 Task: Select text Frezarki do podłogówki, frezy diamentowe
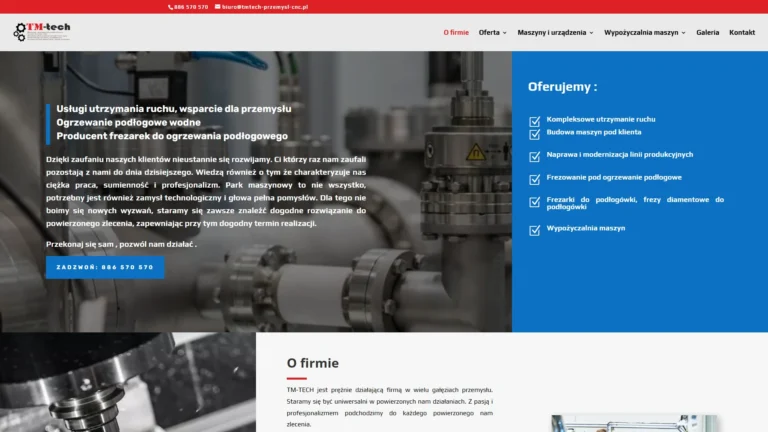point(635,203)
